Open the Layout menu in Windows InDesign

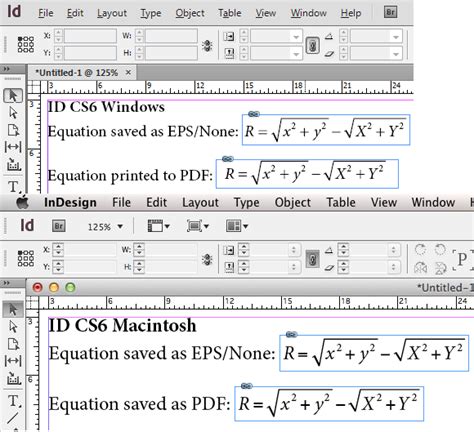point(112,13)
